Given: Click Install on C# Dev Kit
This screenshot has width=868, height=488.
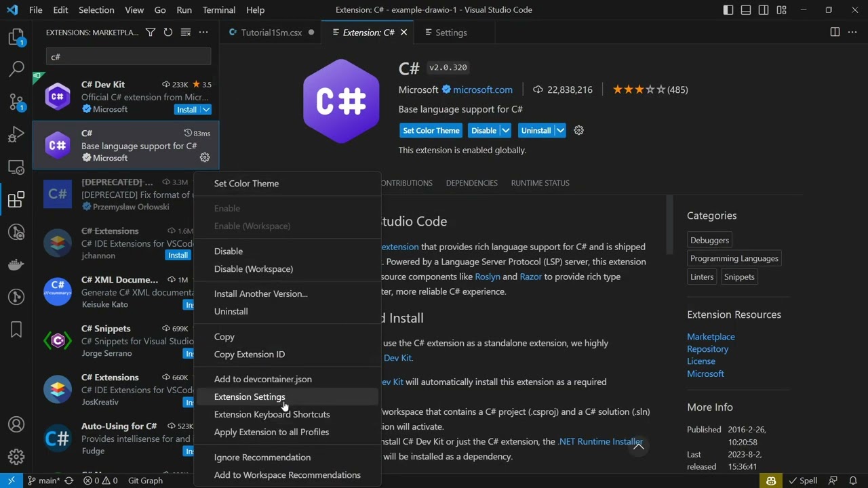Looking at the screenshot, I should pyautogui.click(x=186, y=110).
